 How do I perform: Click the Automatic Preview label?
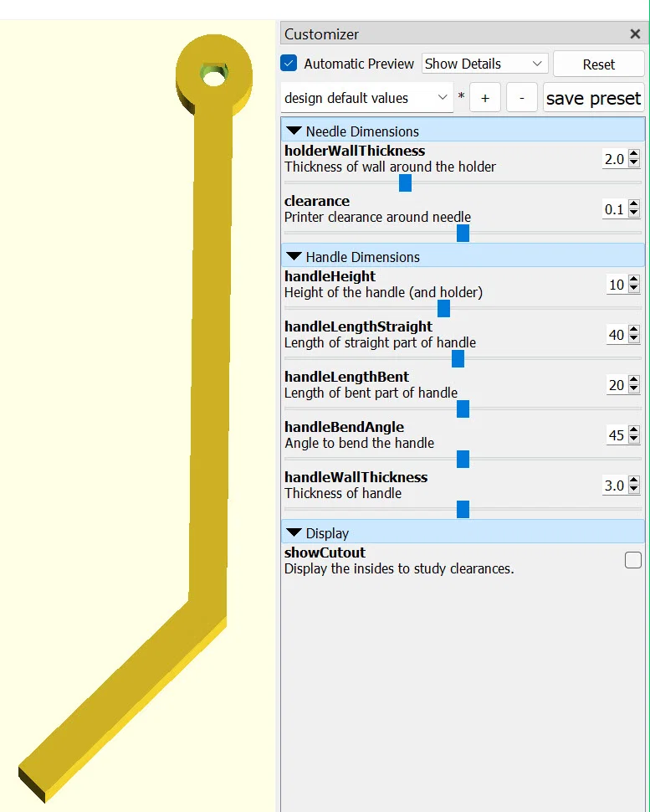coord(359,64)
